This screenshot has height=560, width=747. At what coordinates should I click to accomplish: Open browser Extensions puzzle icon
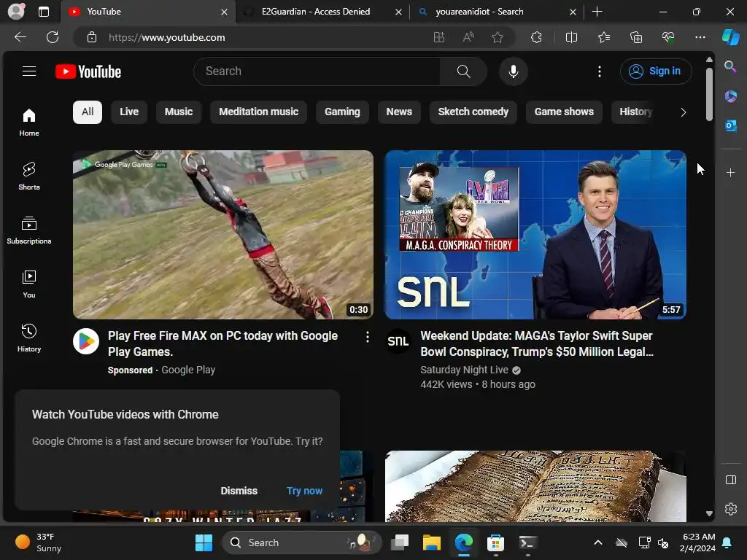point(536,37)
